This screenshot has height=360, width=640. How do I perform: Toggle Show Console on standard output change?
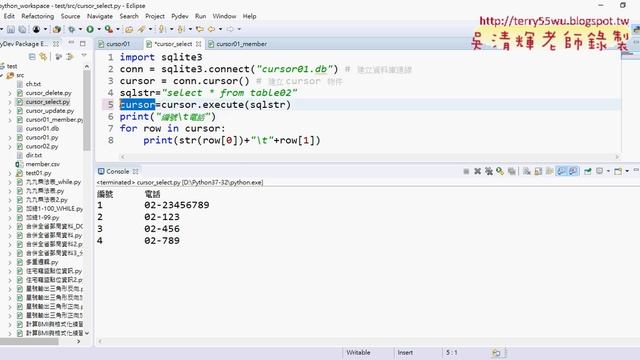pos(562,171)
